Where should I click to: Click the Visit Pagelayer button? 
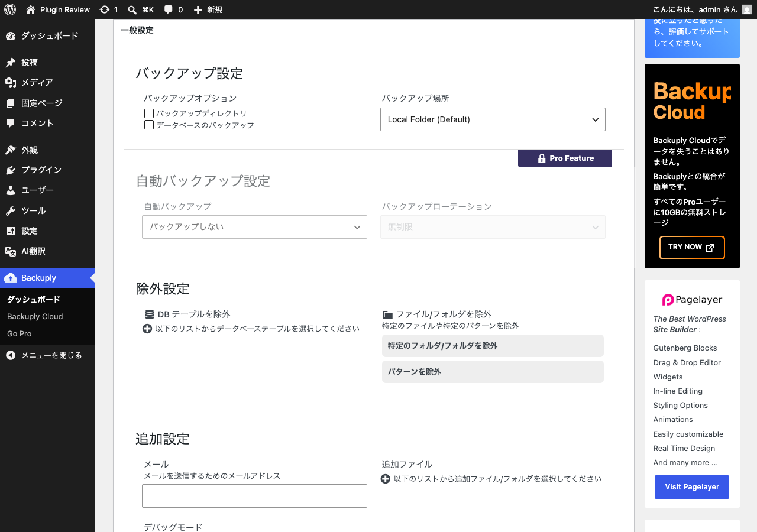[692, 487]
